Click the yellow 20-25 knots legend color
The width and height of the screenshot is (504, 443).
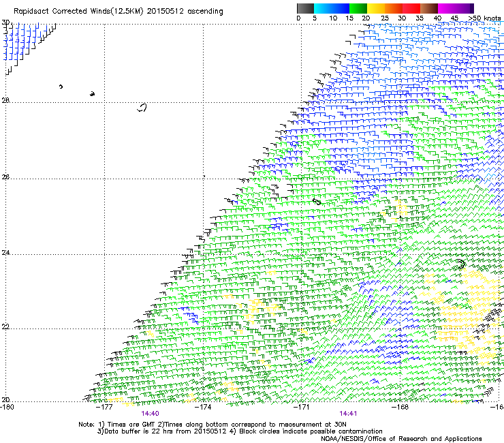[376, 8]
